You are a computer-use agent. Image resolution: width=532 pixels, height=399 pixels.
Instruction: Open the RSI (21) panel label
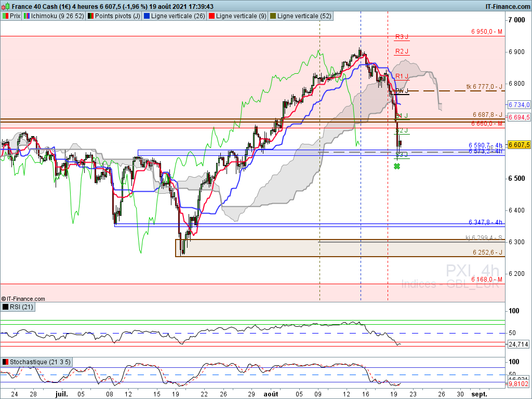[18, 307]
